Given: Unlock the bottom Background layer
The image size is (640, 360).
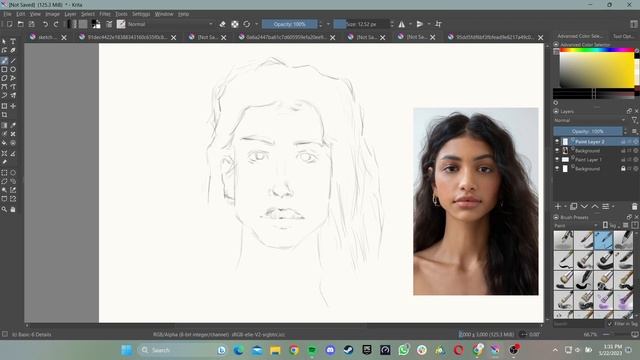Looking at the screenshot, I should (623, 169).
